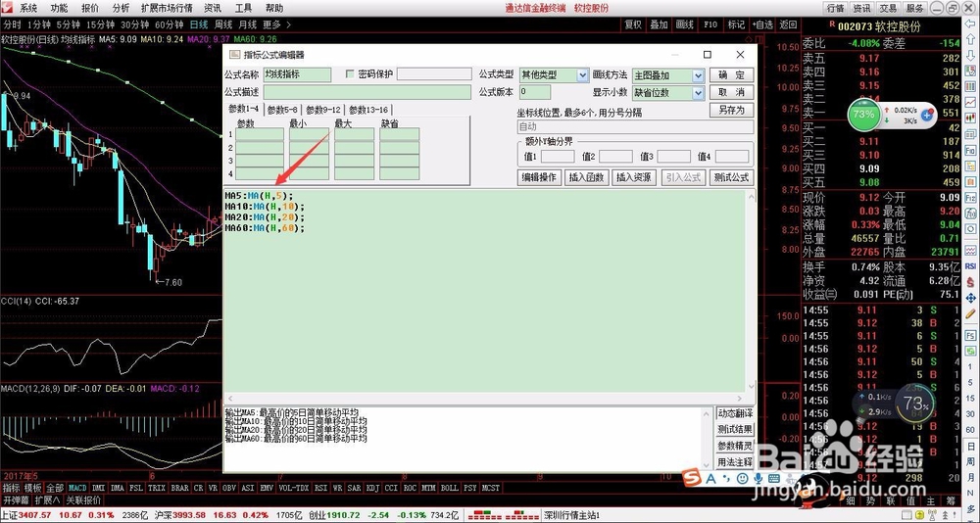The image size is (980, 523).
Task: Click the down arrow icon in right sidebar
Action: (971, 54)
